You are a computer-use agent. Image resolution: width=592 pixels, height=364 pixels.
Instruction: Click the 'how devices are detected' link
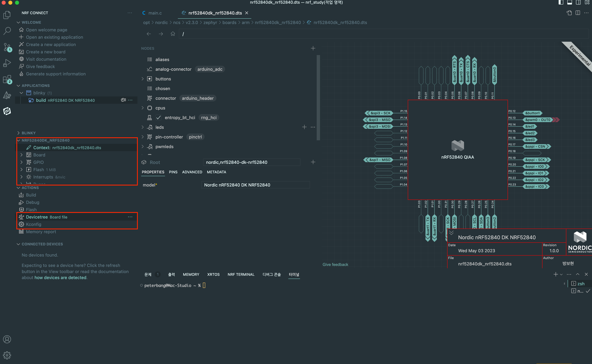coord(60,278)
